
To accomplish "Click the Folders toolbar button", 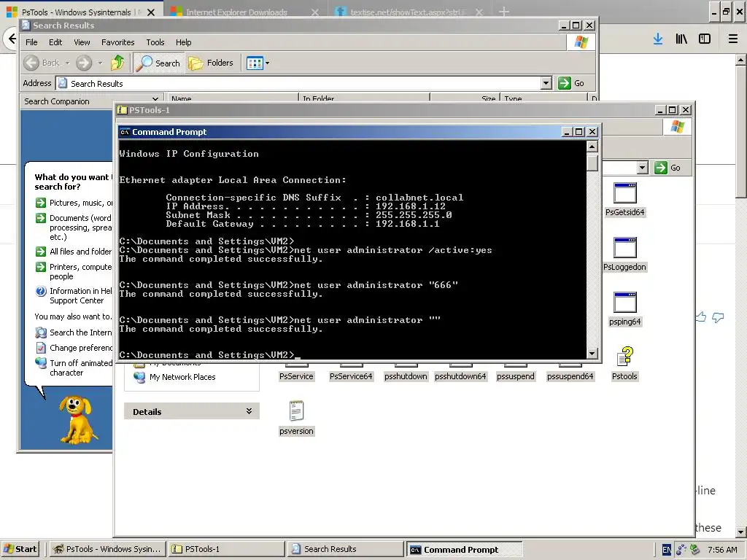I will coord(211,63).
